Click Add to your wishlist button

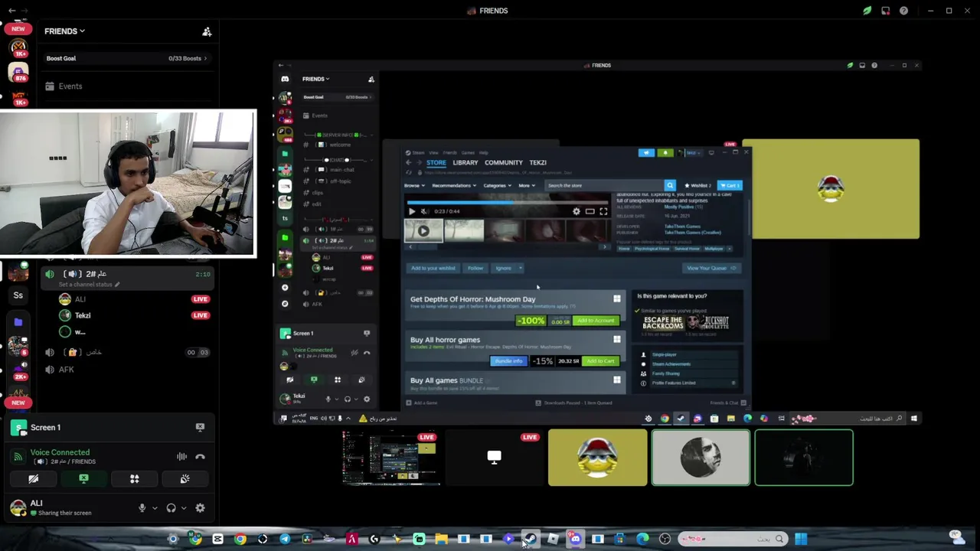[433, 269]
